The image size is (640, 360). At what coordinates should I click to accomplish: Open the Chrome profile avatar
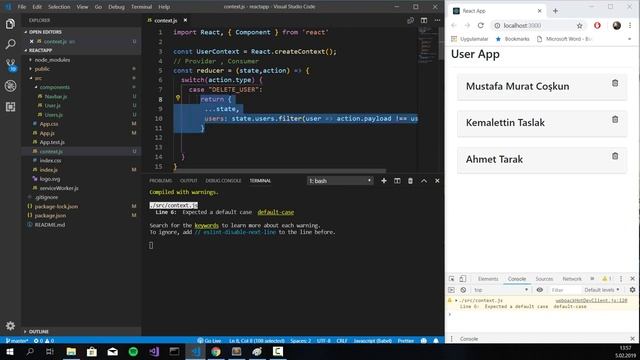coord(616,25)
